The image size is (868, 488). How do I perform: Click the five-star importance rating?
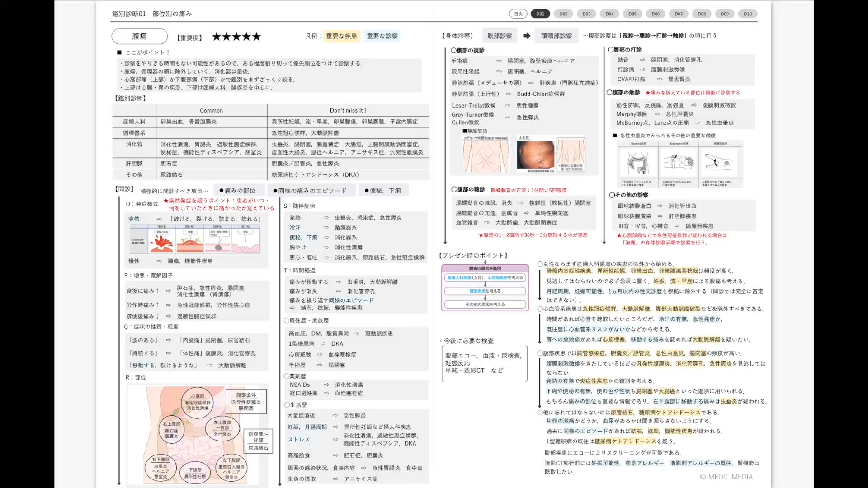click(x=236, y=37)
